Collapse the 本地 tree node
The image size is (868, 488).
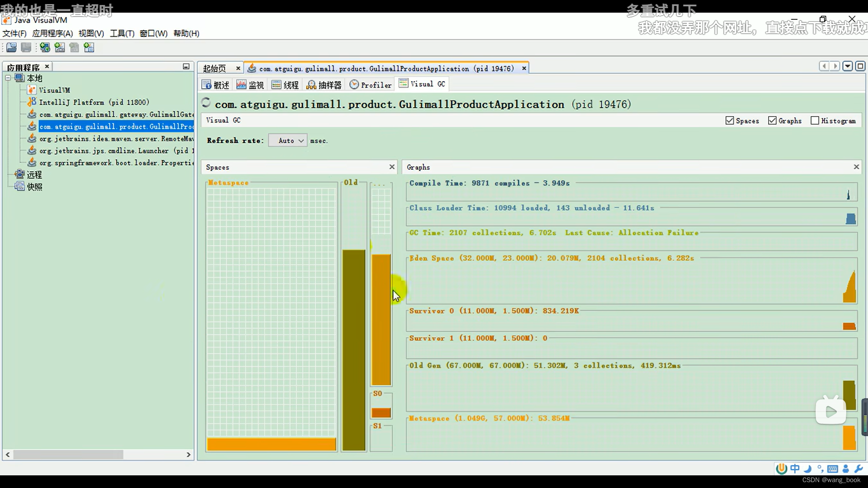[x=8, y=78]
